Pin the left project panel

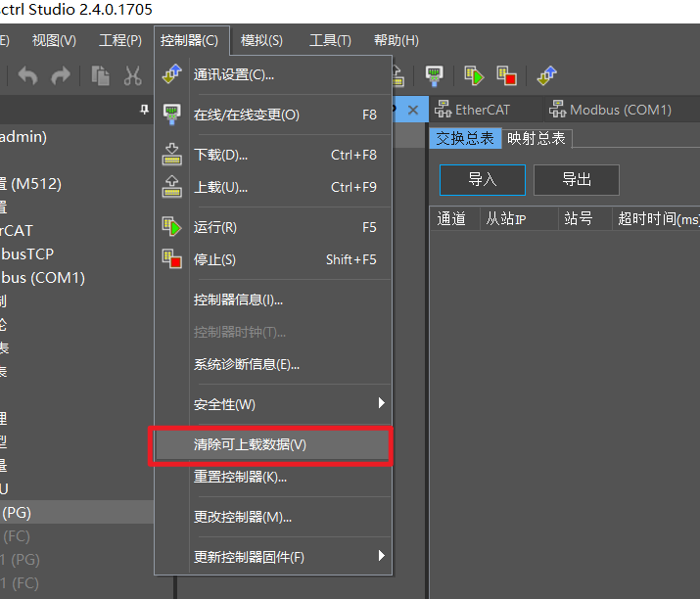[x=145, y=110]
